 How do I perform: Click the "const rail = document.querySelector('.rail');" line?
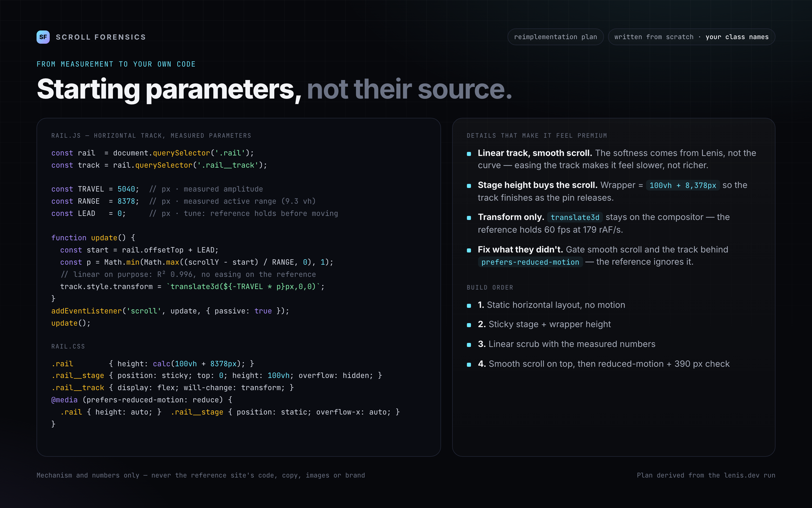tap(153, 153)
